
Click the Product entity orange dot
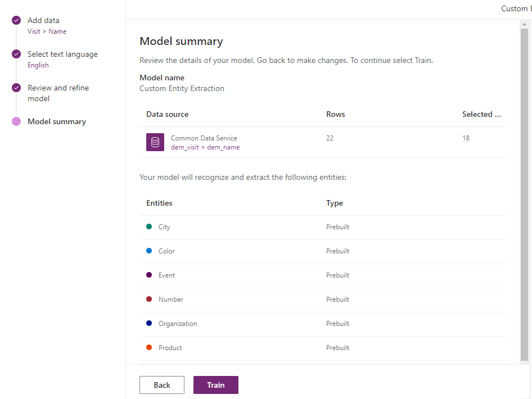[x=149, y=347]
